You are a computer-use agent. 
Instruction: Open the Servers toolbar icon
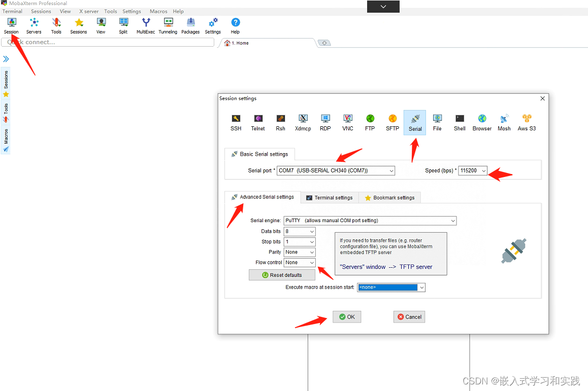[34, 26]
